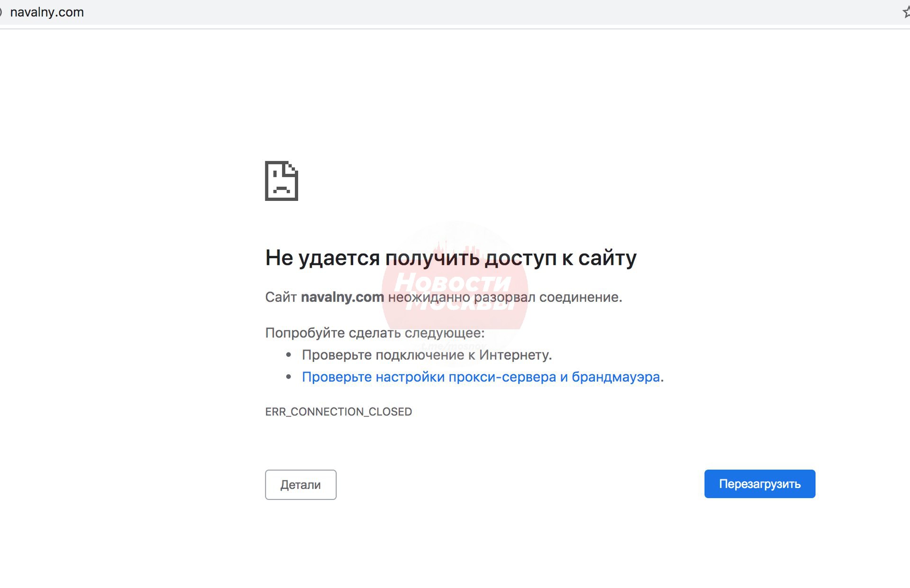Viewport: 910px width, 588px height.
Task: Open the Детали details button
Action: coord(300,485)
